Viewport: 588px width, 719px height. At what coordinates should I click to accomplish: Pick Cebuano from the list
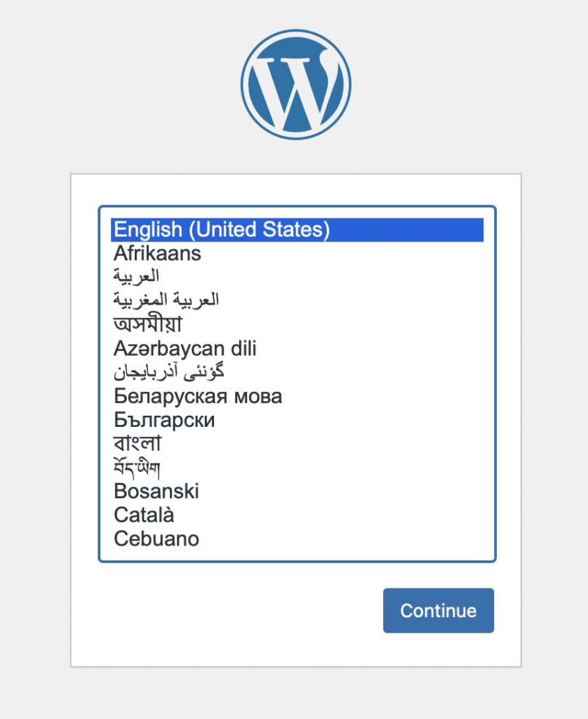click(x=297, y=539)
